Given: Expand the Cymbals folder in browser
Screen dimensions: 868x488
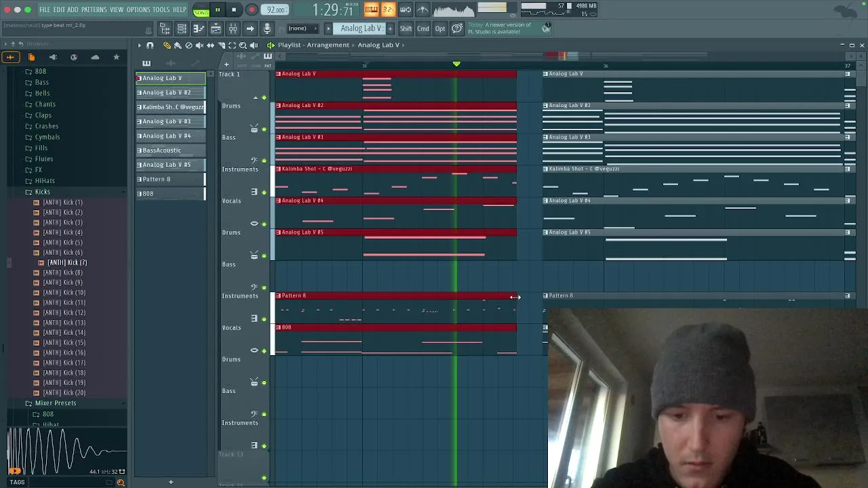Looking at the screenshot, I should [47, 137].
